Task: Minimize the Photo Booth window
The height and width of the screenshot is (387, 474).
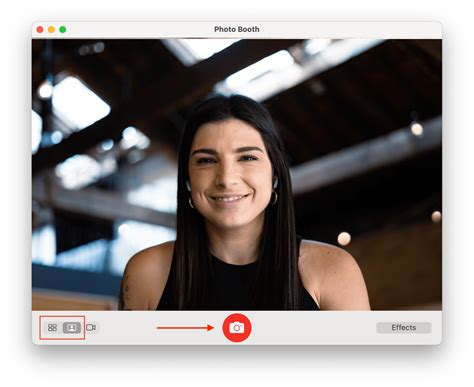Action: click(51, 30)
